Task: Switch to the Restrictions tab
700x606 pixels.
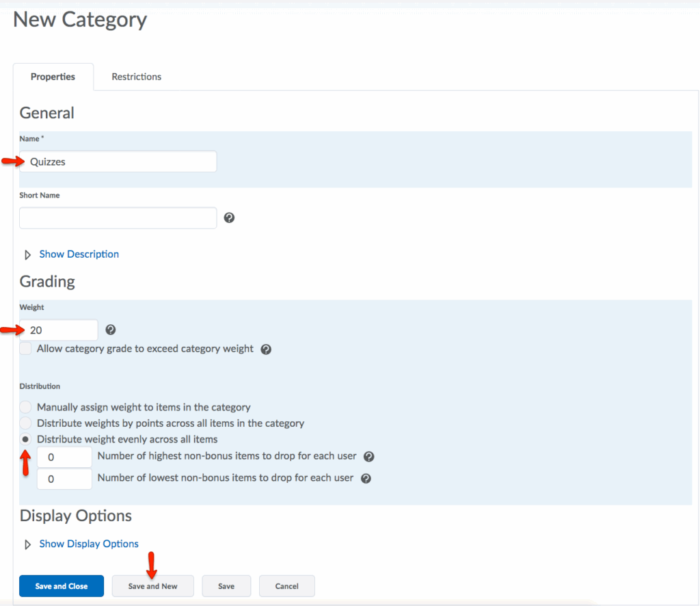Action: coord(137,77)
